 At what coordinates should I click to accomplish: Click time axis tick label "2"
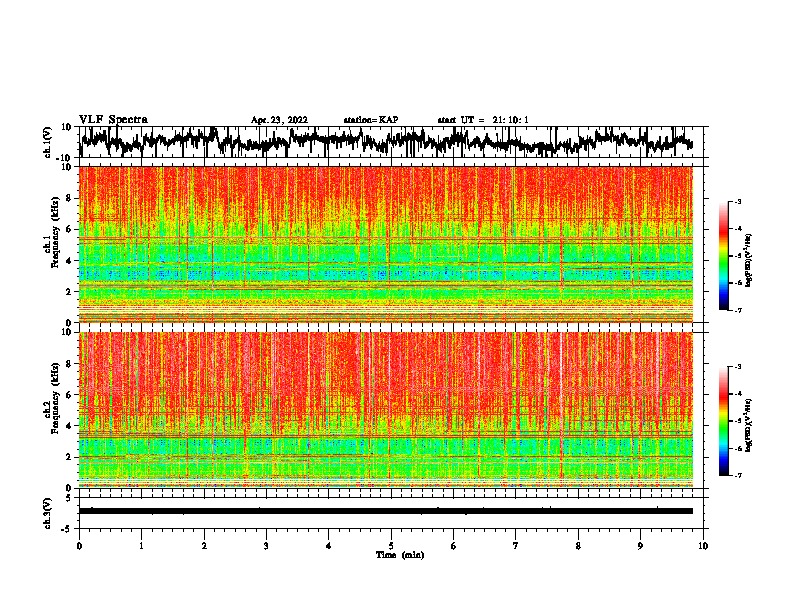click(204, 546)
